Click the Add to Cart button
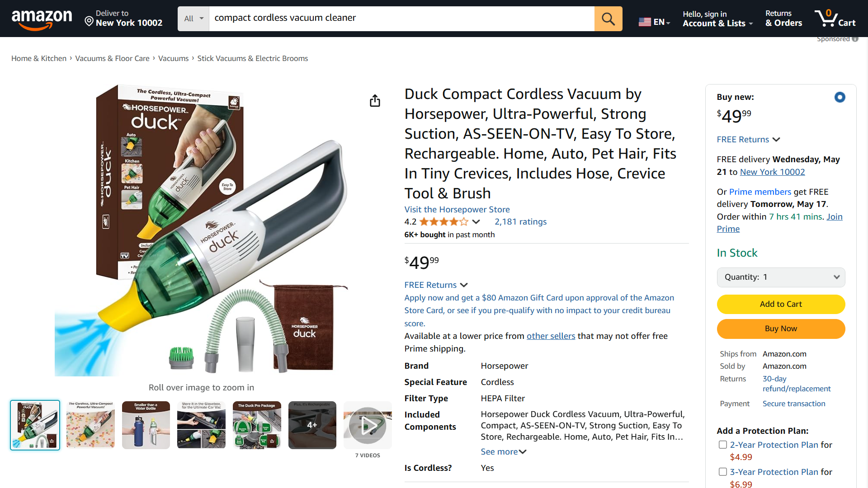 (x=781, y=304)
